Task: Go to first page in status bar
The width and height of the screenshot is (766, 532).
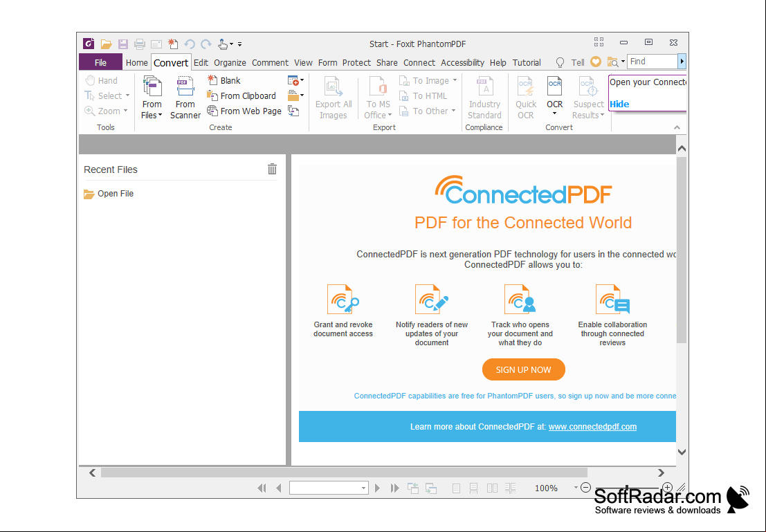Action: 262,488
